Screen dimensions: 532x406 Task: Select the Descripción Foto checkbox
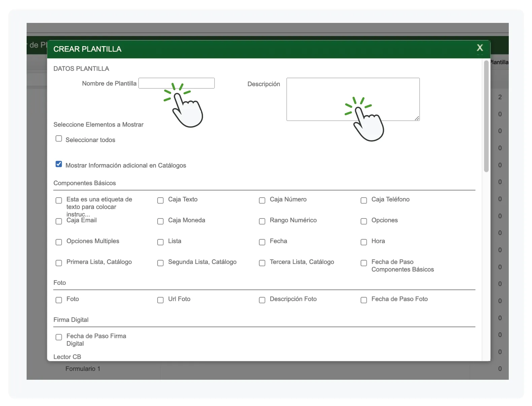[x=262, y=300]
